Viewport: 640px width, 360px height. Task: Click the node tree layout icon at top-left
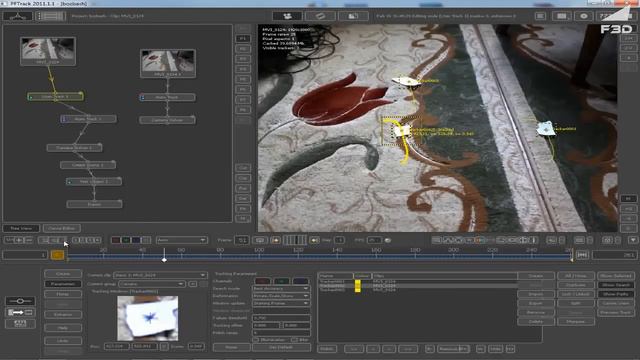tap(18, 16)
